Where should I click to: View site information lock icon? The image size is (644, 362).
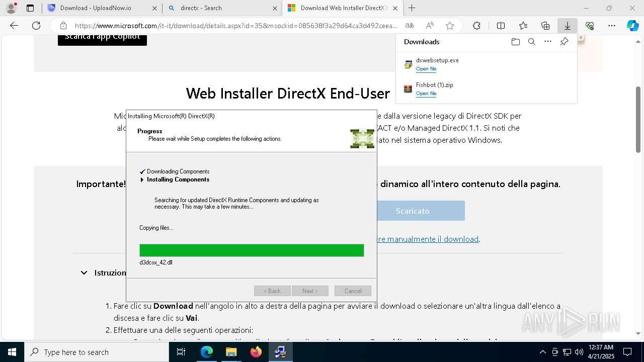(63, 26)
